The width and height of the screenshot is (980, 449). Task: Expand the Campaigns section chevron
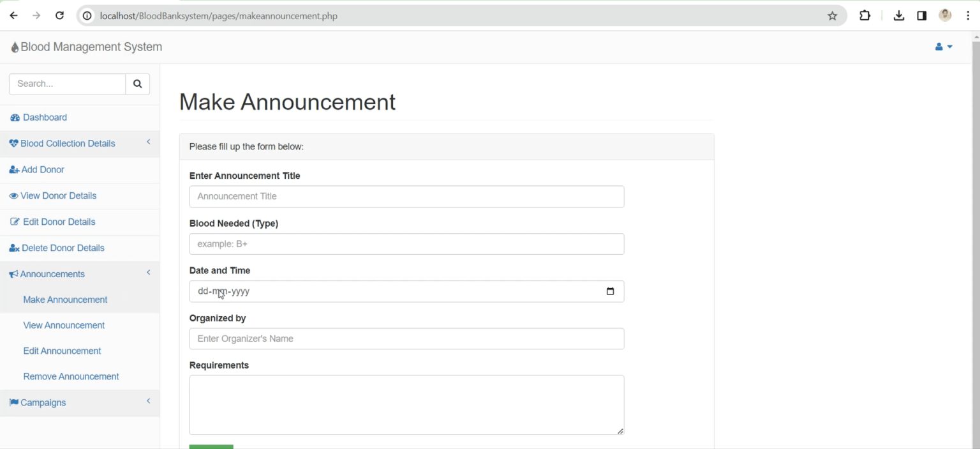coord(148,402)
